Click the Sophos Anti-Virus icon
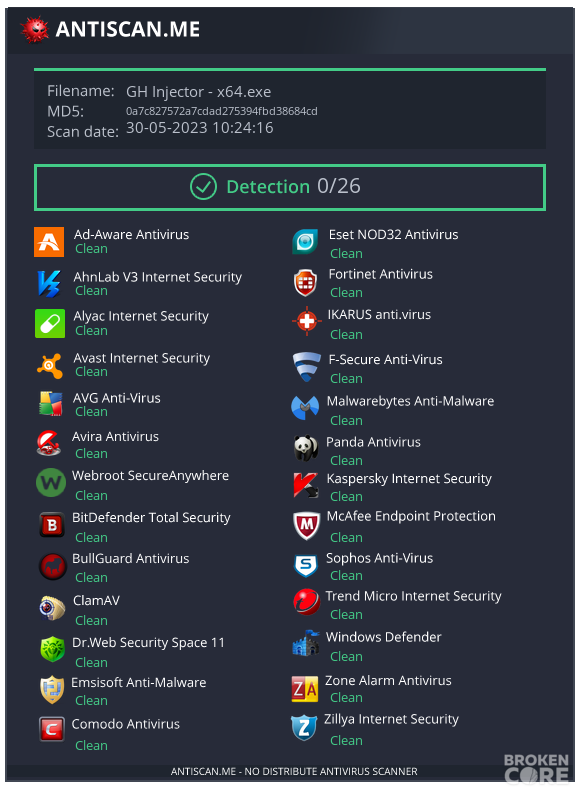Screen dimensions: 580x790 (306, 566)
